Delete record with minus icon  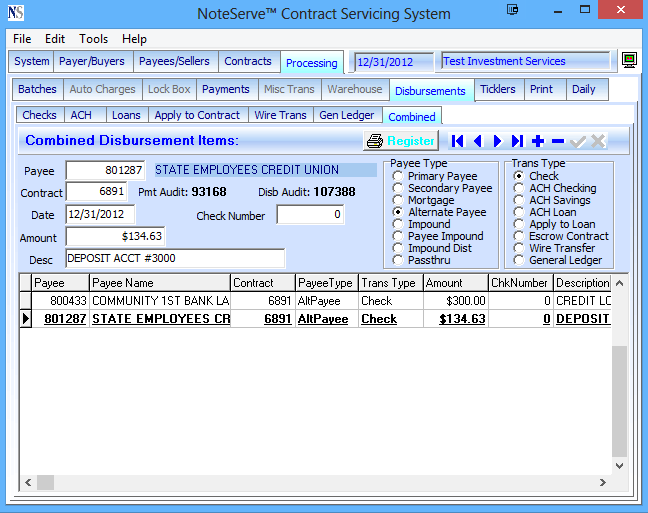click(x=558, y=142)
